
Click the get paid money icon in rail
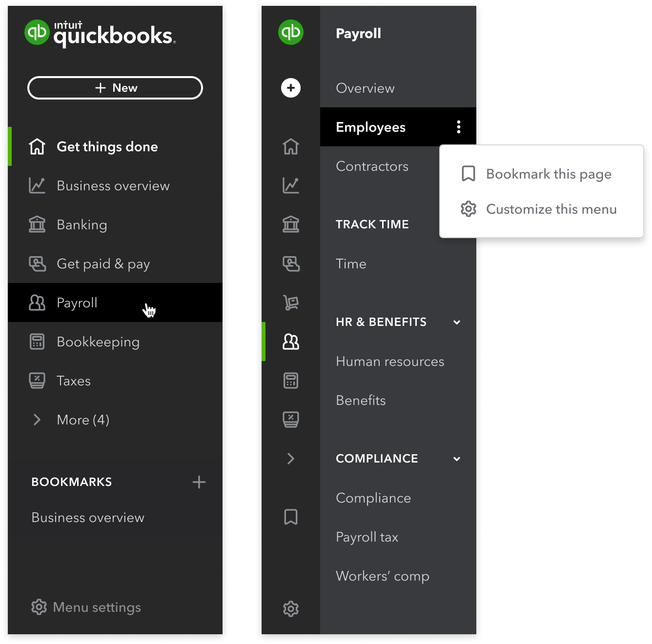point(291,263)
